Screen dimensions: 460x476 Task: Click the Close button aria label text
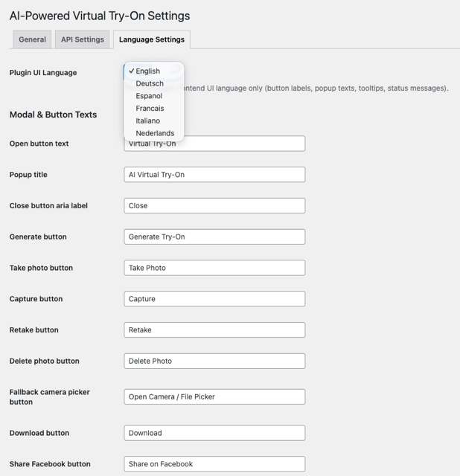click(x=48, y=206)
